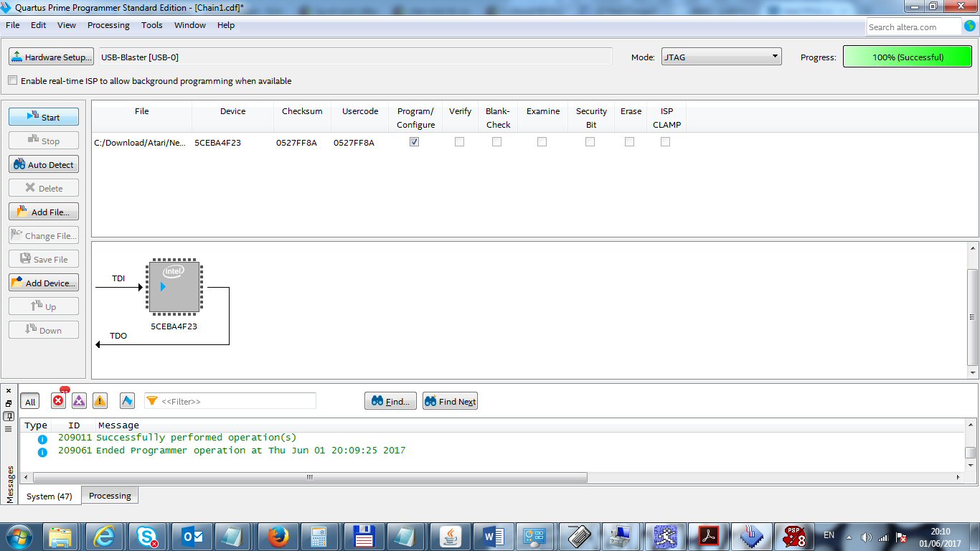Click the Messages panel lines icon
This screenshot has width=980, height=551.
click(x=9, y=429)
